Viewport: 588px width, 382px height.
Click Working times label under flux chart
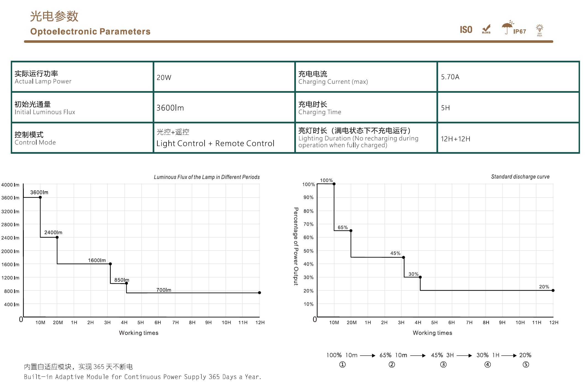[x=139, y=333]
